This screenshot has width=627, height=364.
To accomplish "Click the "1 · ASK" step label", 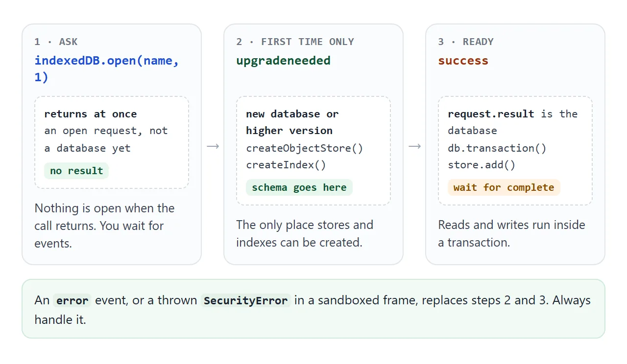I will (x=56, y=42).
